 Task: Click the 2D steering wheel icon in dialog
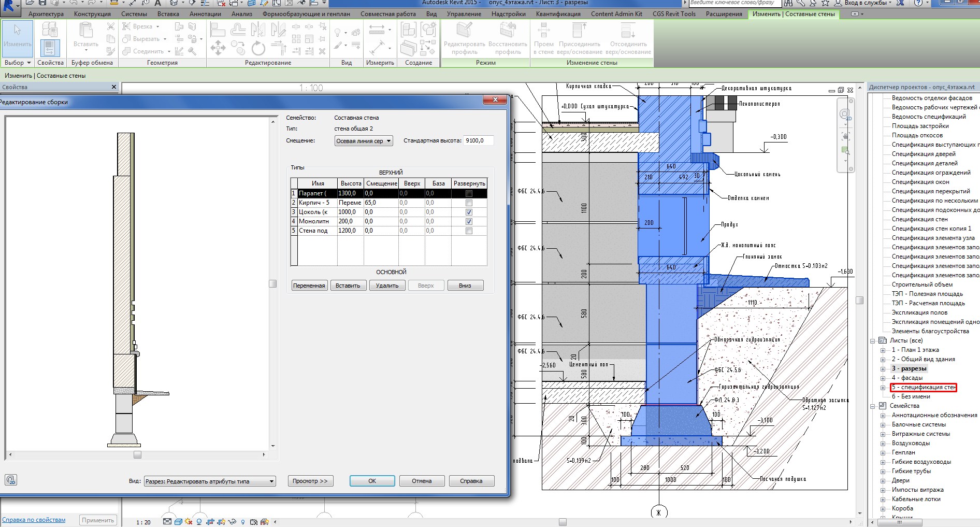click(11, 480)
